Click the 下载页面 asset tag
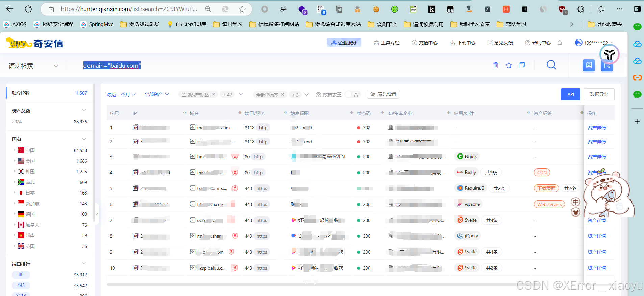Image resolution: width=644 pixels, height=296 pixels. click(546, 188)
